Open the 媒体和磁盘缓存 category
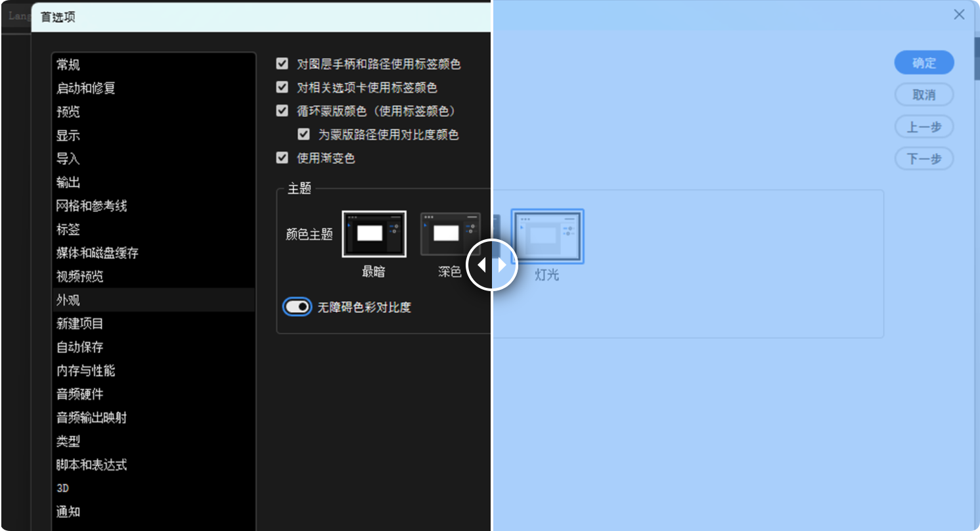 (x=97, y=253)
